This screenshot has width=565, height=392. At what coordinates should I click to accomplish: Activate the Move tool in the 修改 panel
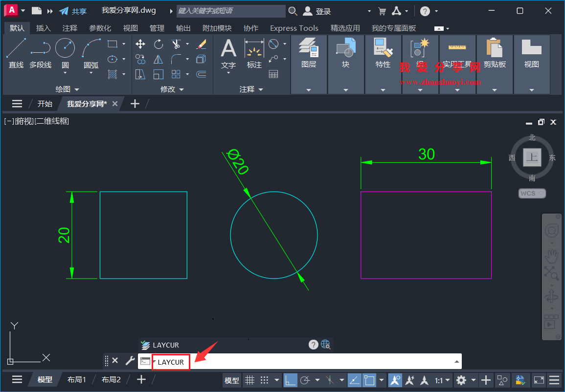[140, 44]
